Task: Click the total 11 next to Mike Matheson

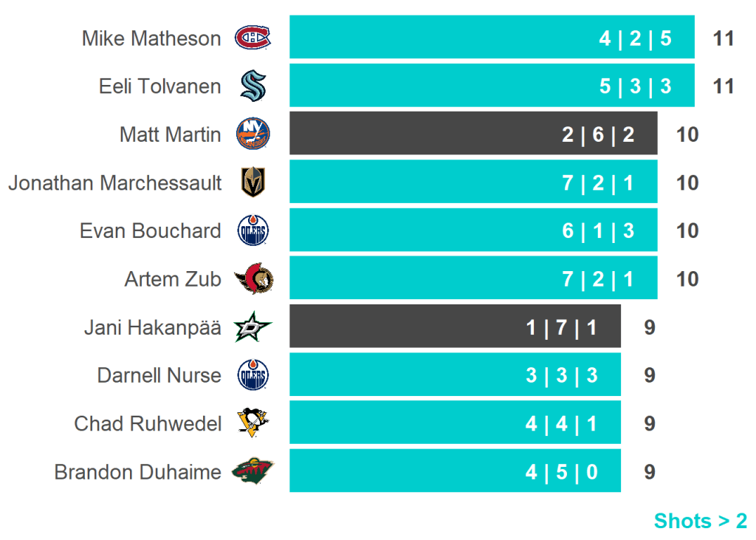Action: tap(724, 38)
